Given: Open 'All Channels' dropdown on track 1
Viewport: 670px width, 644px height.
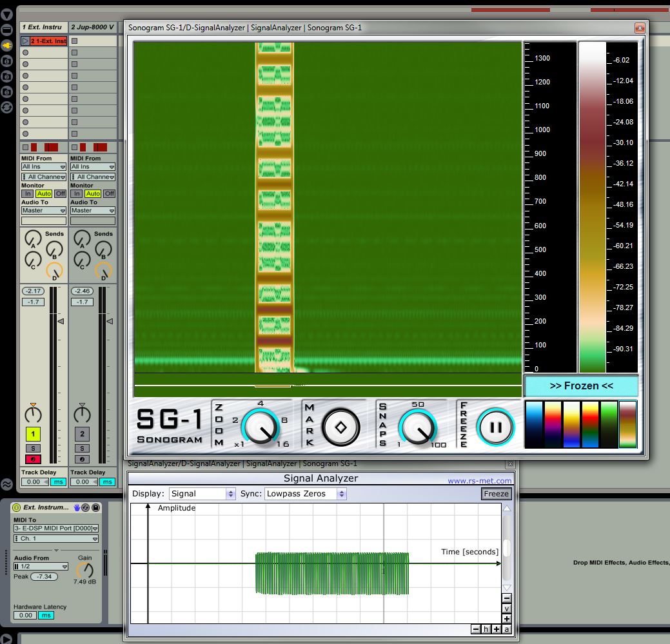Looking at the screenshot, I should [x=44, y=177].
